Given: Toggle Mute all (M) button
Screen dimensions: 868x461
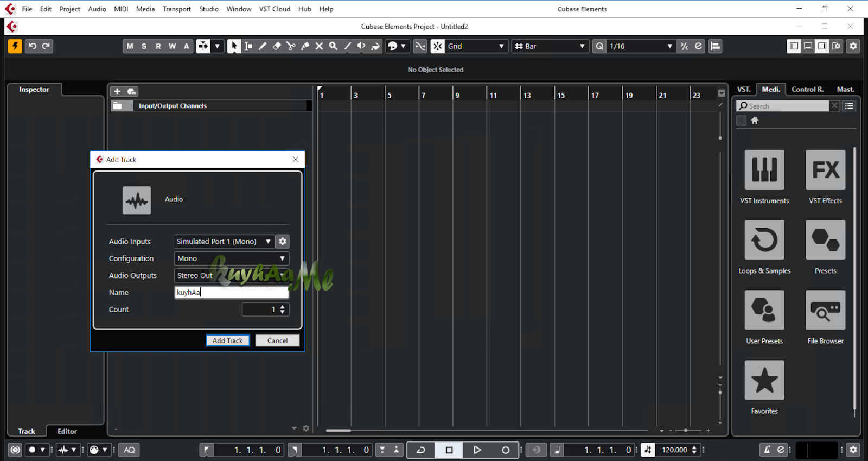Looking at the screenshot, I should pos(130,46).
